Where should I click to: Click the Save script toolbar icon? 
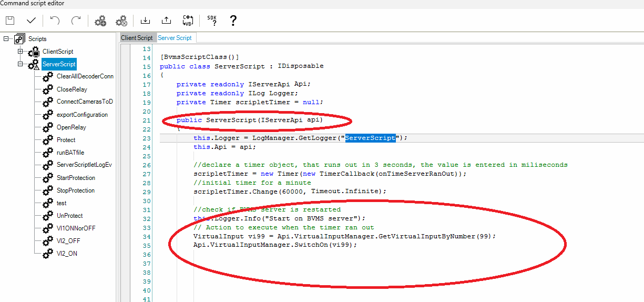pyautogui.click(x=10, y=21)
